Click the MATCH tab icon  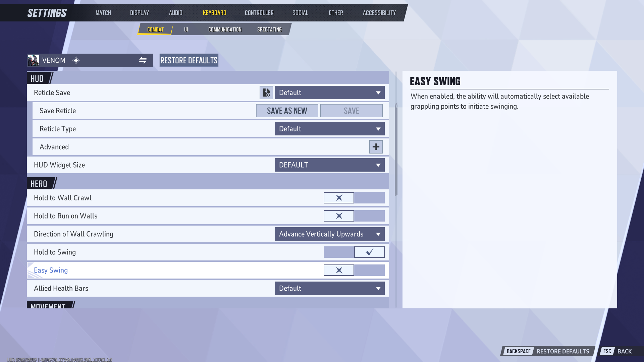click(x=103, y=12)
